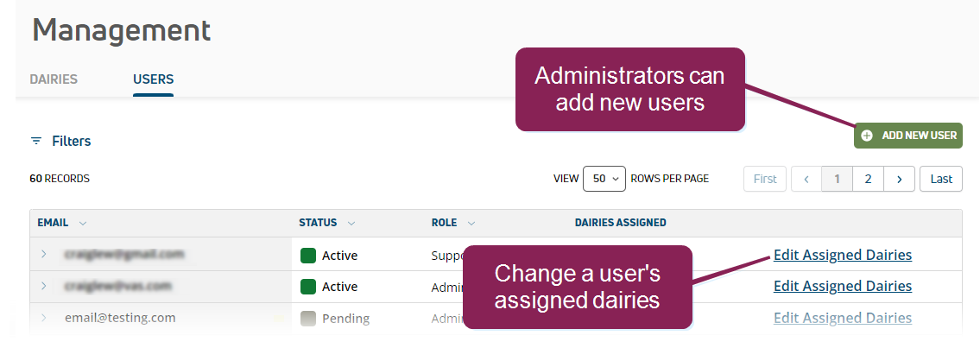Jump to the Last page
980x348 pixels.
941,179
